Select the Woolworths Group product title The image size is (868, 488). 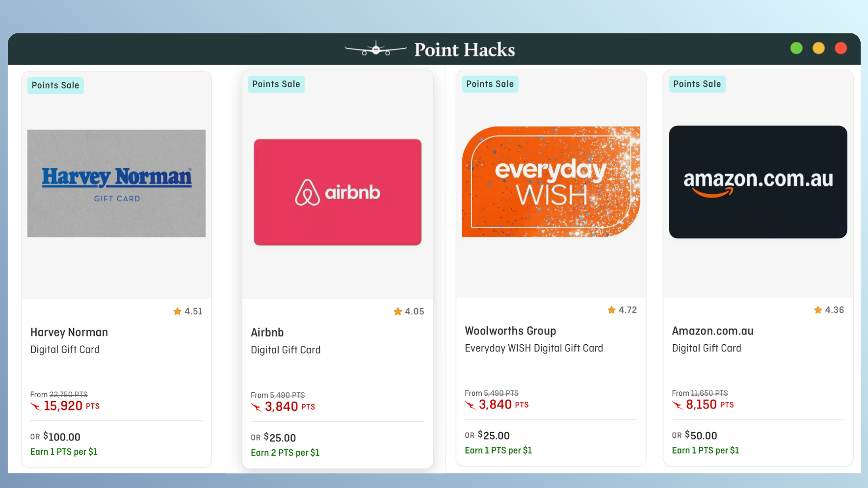(510, 331)
